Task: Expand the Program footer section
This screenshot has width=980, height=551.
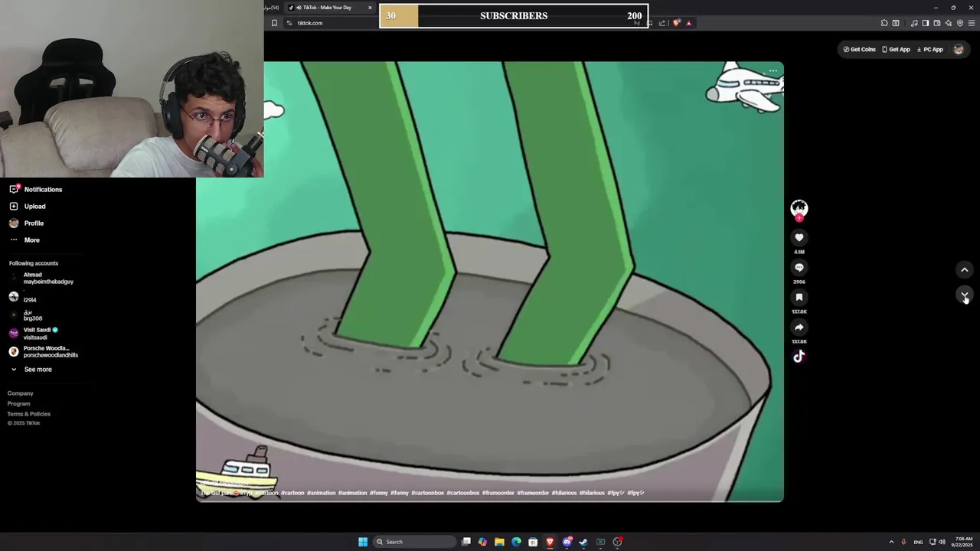Action: tap(19, 403)
